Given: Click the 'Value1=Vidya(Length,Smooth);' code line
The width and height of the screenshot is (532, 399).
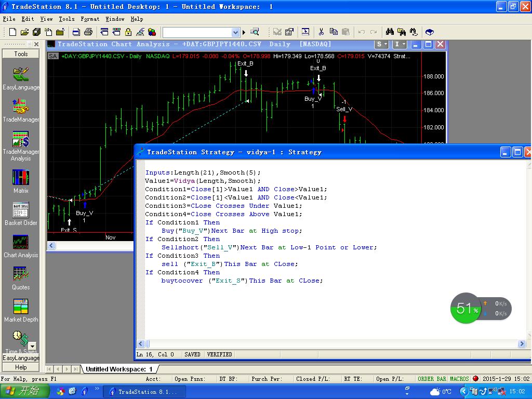Looking at the screenshot, I should 203,181.
